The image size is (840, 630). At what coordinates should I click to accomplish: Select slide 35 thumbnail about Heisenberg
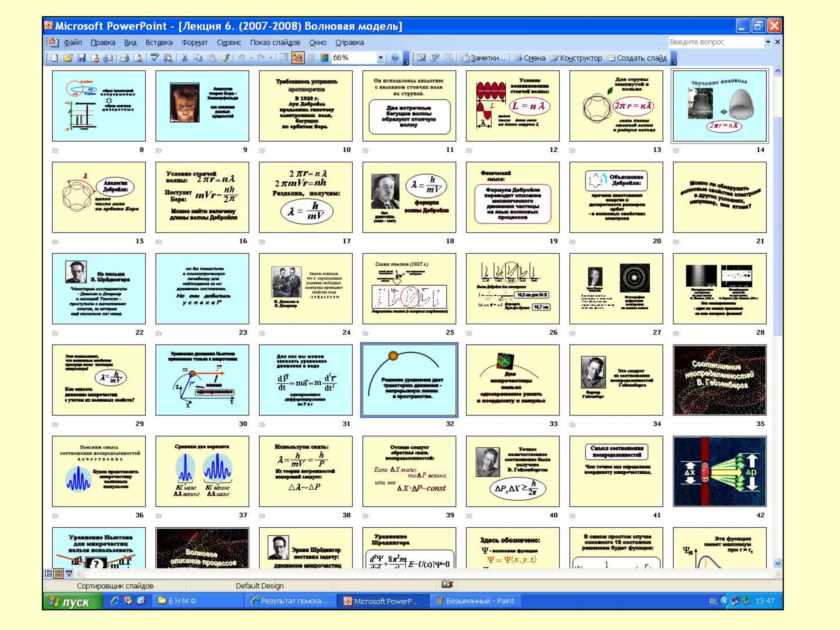coord(719,380)
